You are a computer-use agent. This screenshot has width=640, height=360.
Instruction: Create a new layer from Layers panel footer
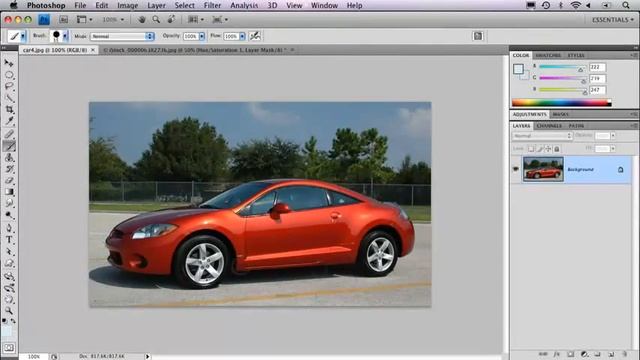(x=611, y=354)
